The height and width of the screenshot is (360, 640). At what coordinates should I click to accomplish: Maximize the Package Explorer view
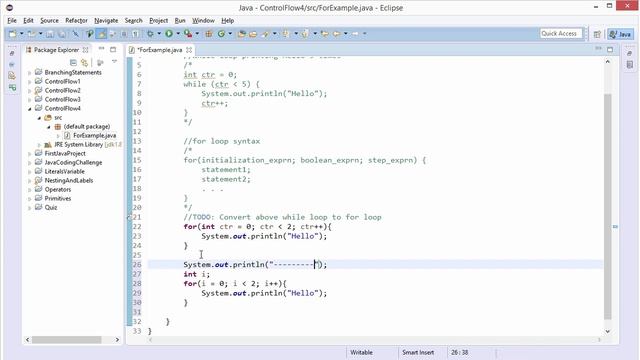[x=113, y=49]
